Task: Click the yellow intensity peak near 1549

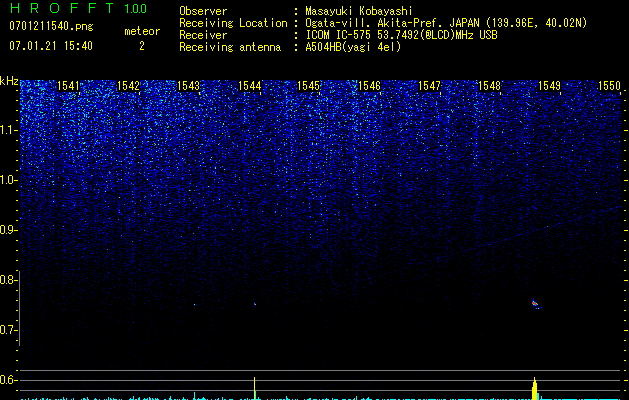Action: [x=535, y=388]
